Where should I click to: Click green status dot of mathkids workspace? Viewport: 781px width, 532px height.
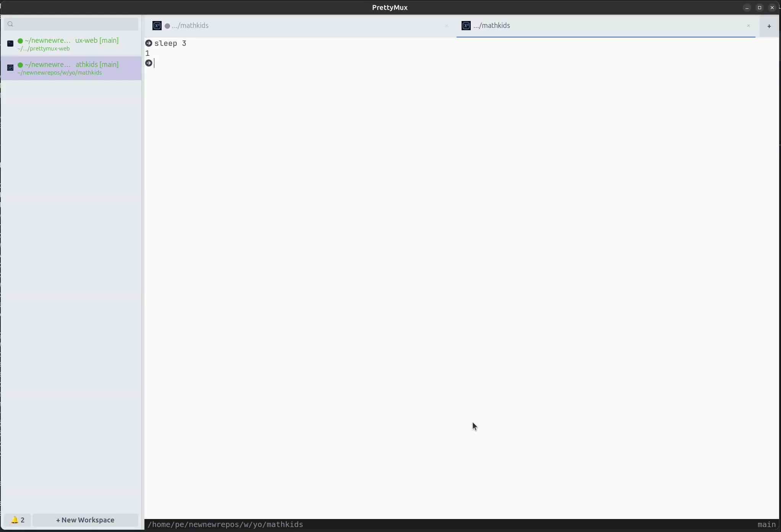pyautogui.click(x=20, y=65)
